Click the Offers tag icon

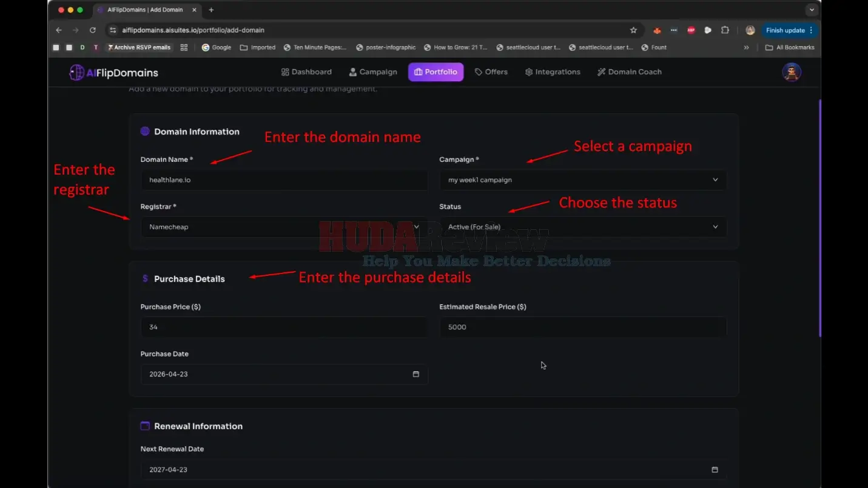(479, 72)
